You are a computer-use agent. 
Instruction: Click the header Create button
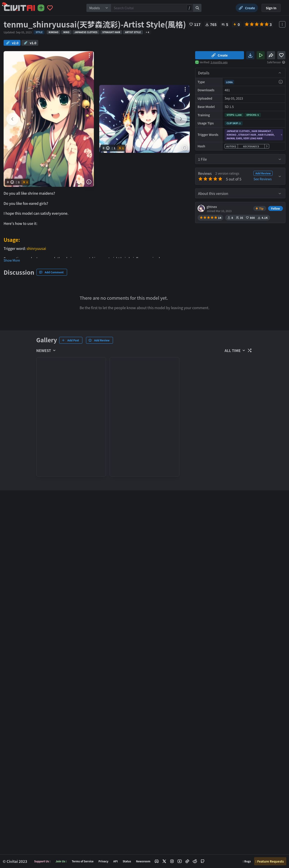247,8
